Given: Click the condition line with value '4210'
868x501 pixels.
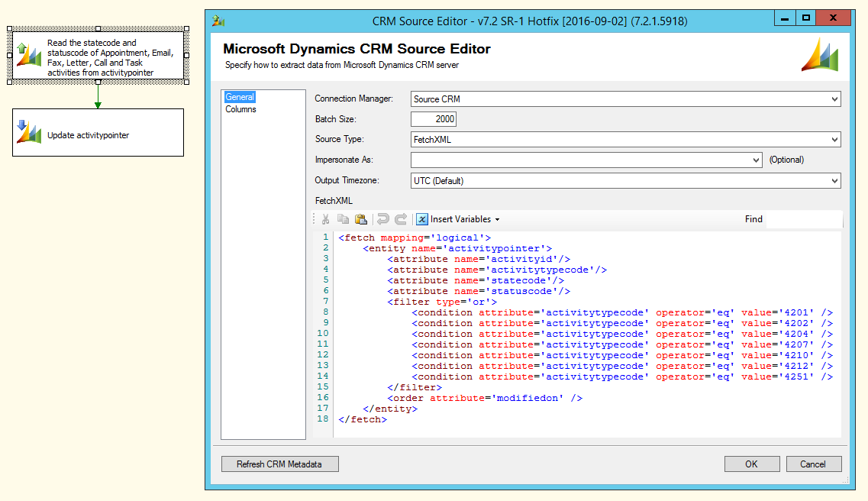Looking at the screenshot, I should click(x=622, y=355).
